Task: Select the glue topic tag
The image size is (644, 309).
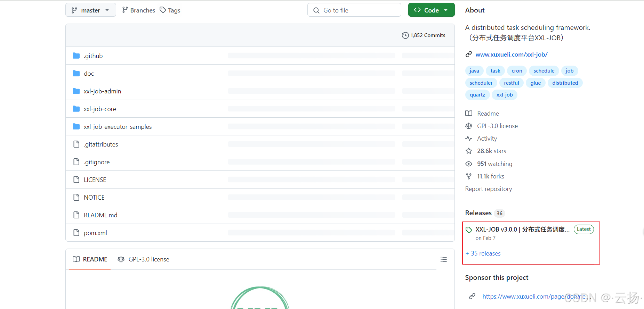Action: (536, 83)
